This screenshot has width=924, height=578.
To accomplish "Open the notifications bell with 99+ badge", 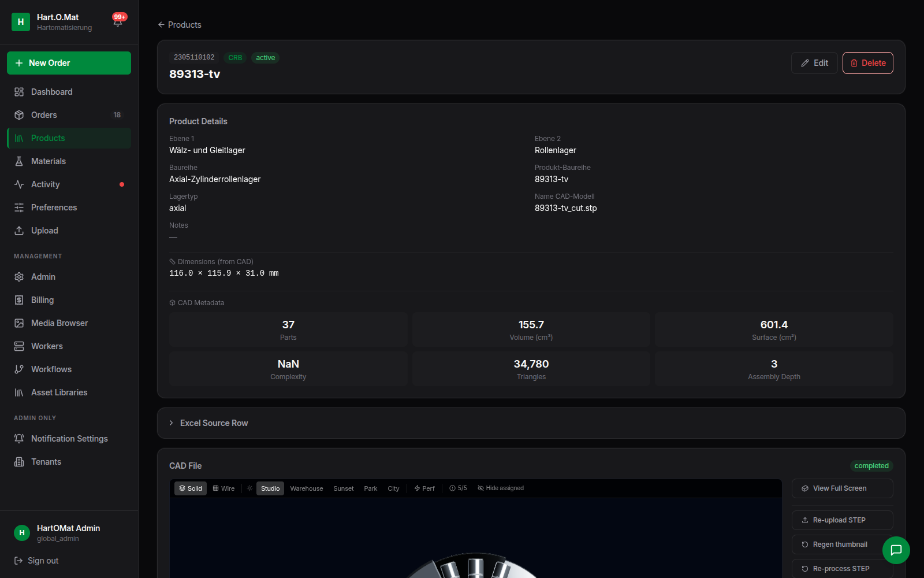I will tap(118, 21).
